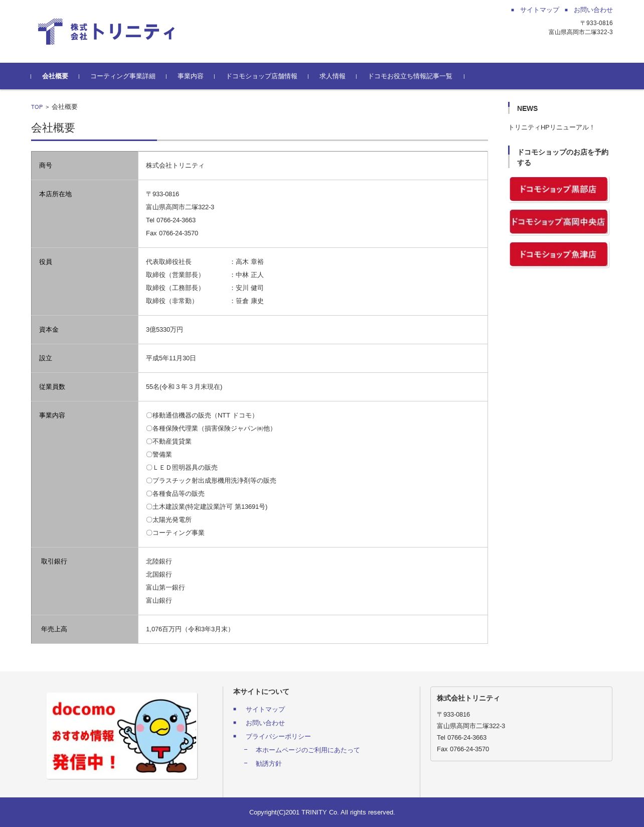Open 求人情報 in the navigation bar
Viewport: 644px width, 827px height.
coord(333,76)
